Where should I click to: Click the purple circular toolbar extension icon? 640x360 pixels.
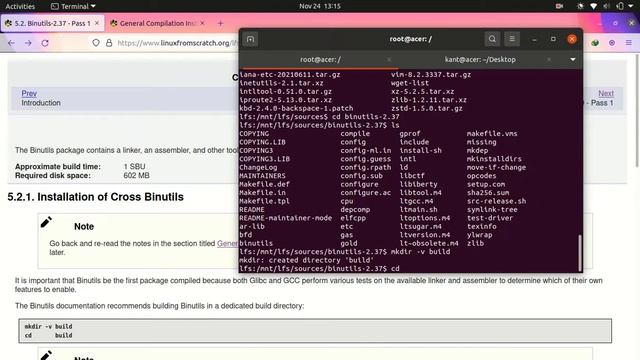(612, 43)
